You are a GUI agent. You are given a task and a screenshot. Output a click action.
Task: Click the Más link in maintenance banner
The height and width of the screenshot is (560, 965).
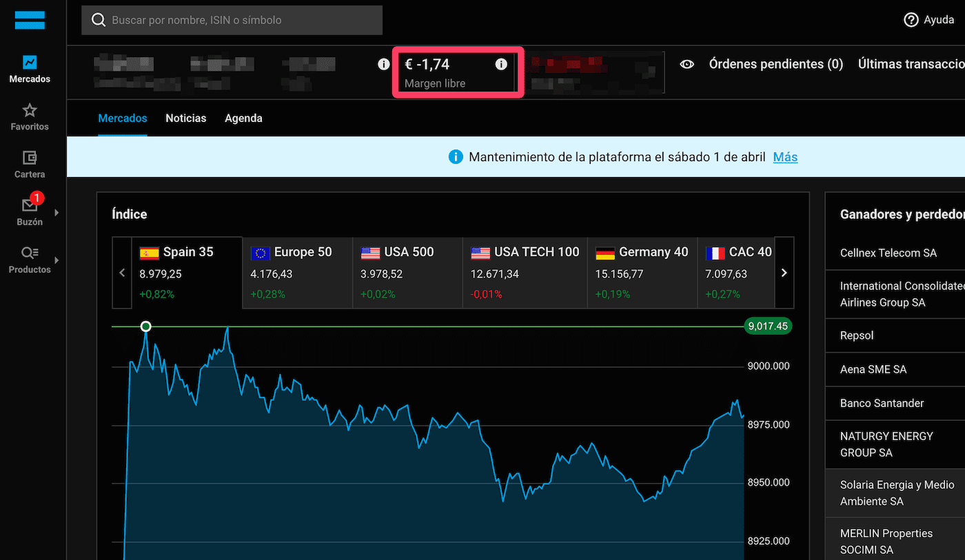(x=785, y=157)
